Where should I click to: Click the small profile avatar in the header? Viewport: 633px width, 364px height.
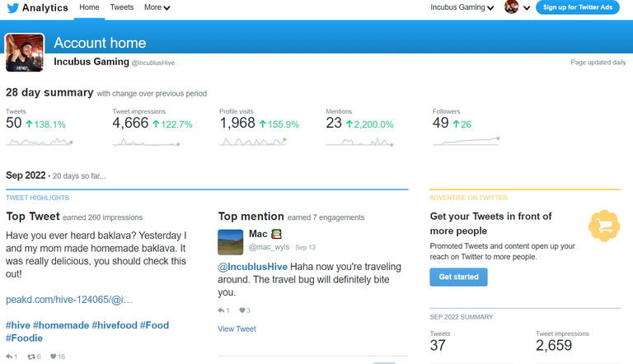(x=512, y=7)
